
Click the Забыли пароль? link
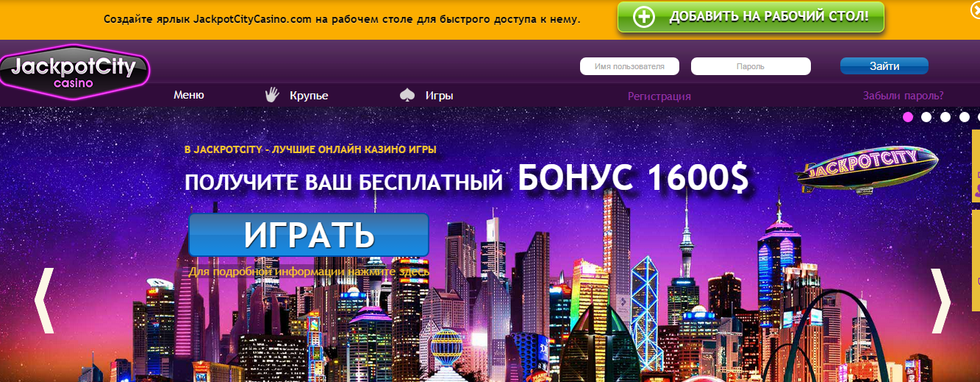[903, 96]
